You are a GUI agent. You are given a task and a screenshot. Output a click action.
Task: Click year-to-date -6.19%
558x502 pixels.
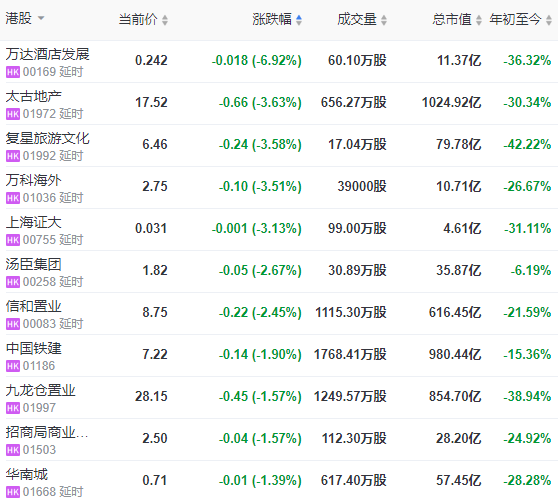coord(531,270)
